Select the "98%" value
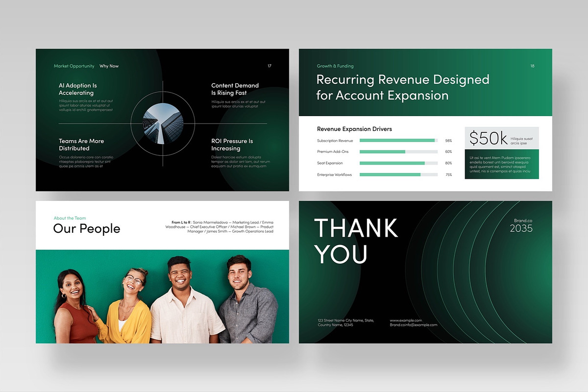The width and height of the screenshot is (588, 392). point(448,141)
